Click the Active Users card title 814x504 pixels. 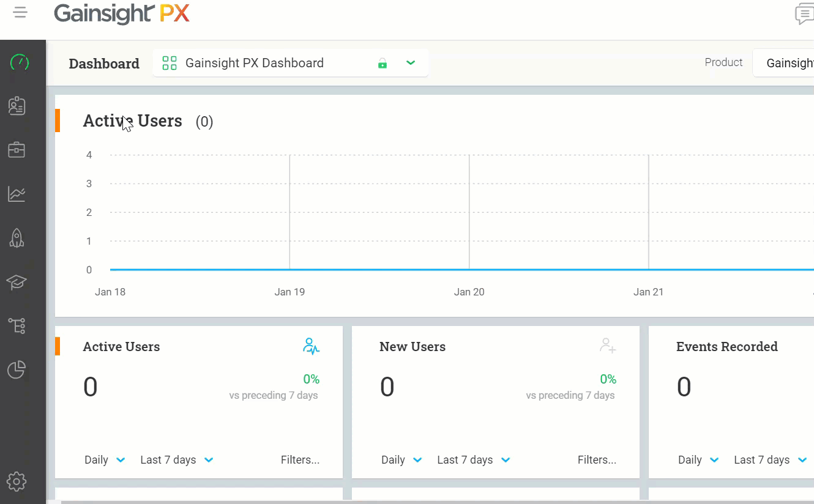tap(121, 347)
